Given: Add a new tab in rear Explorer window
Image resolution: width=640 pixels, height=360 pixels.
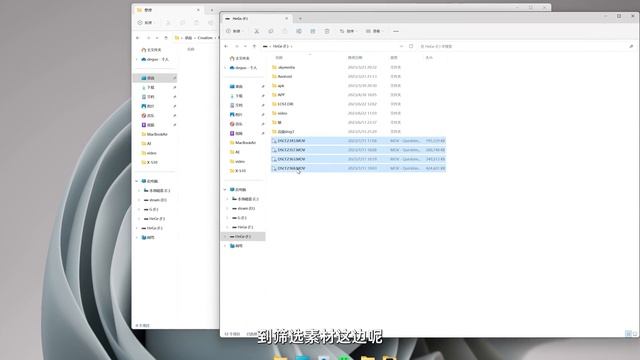Looking at the screenshot, I should coord(212,10).
